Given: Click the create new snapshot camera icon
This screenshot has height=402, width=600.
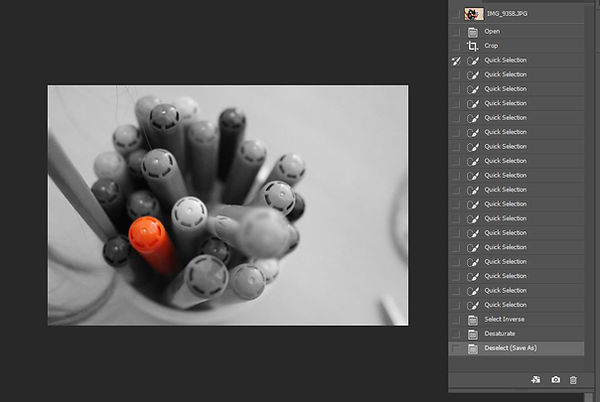Looking at the screenshot, I should point(555,379).
